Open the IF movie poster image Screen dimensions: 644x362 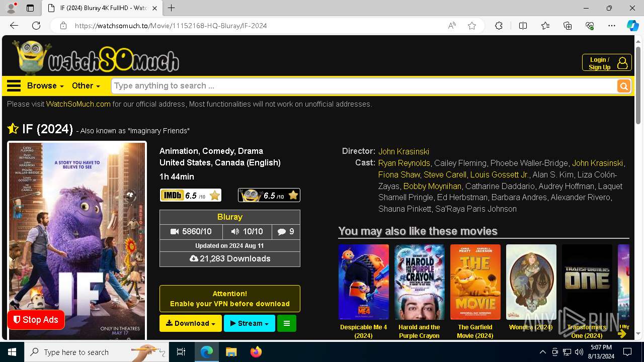pyautogui.click(x=77, y=240)
